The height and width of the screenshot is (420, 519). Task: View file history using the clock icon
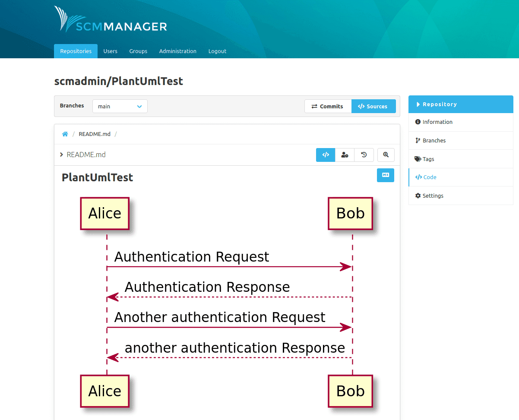click(x=364, y=155)
